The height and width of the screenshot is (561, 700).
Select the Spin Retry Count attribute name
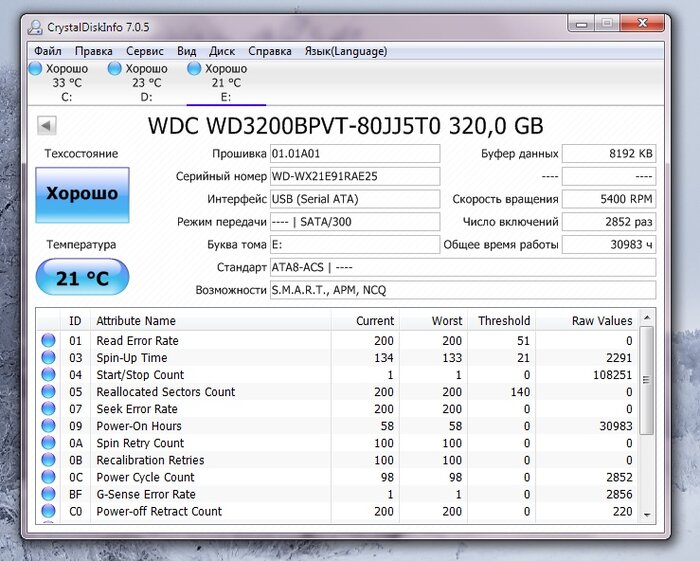140,443
